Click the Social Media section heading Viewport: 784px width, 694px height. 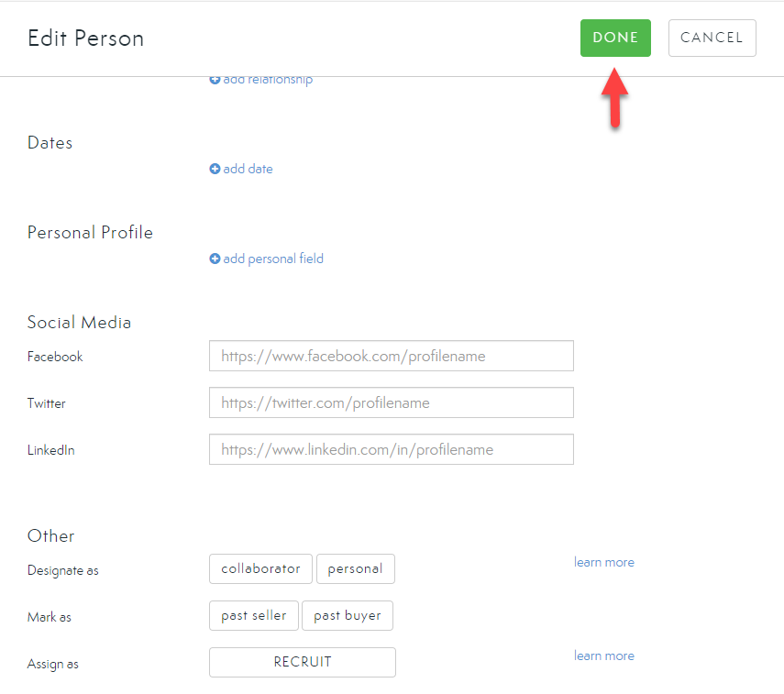79,322
